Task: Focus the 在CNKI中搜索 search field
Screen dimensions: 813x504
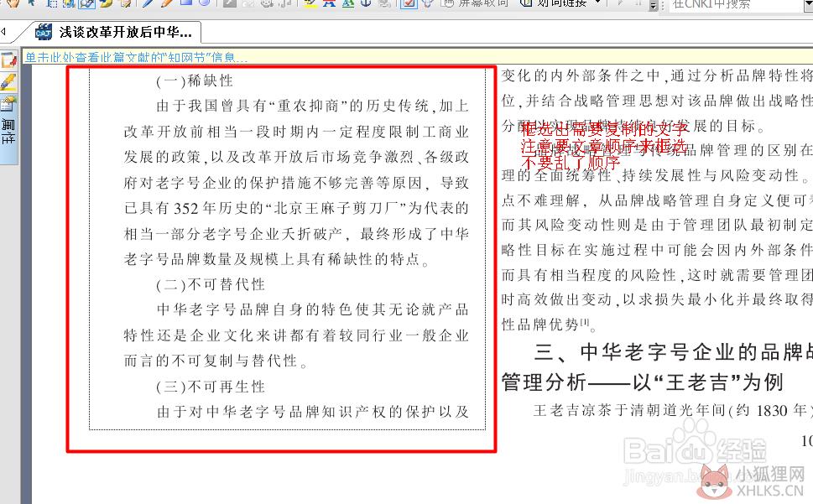Action: point(735,4)
